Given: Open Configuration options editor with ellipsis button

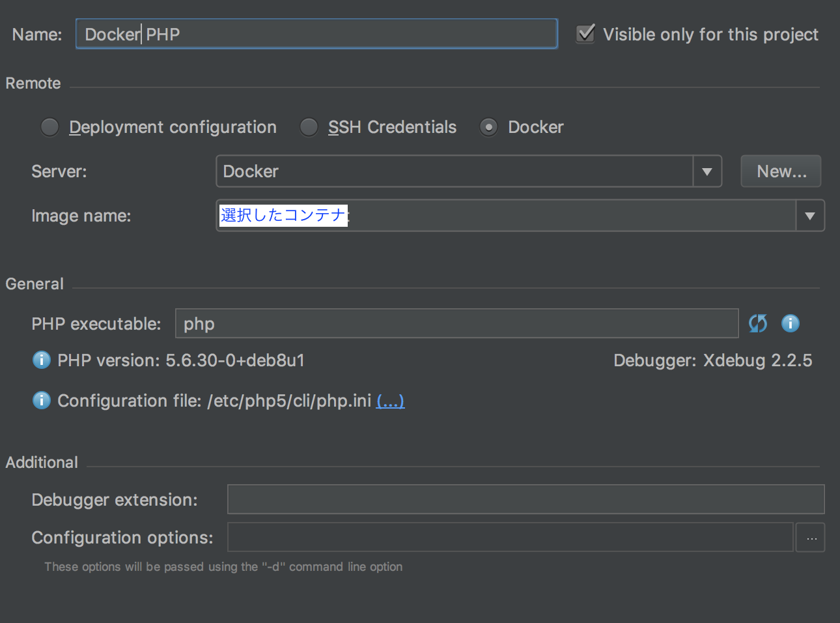Looking at the screenshot, I should coord(810,537).
